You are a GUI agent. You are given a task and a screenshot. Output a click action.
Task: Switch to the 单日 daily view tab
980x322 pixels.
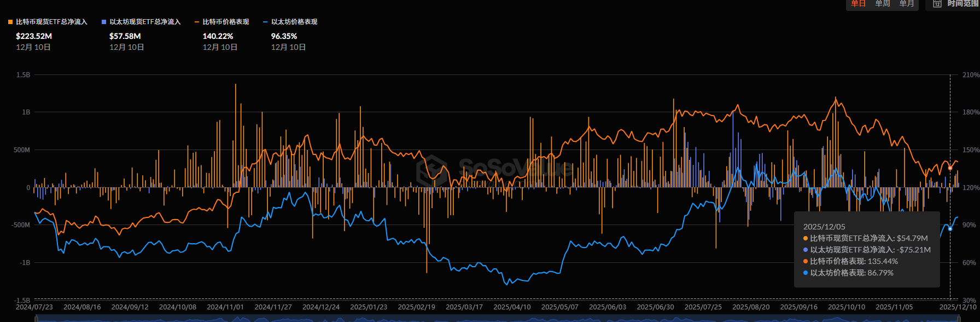858,4
